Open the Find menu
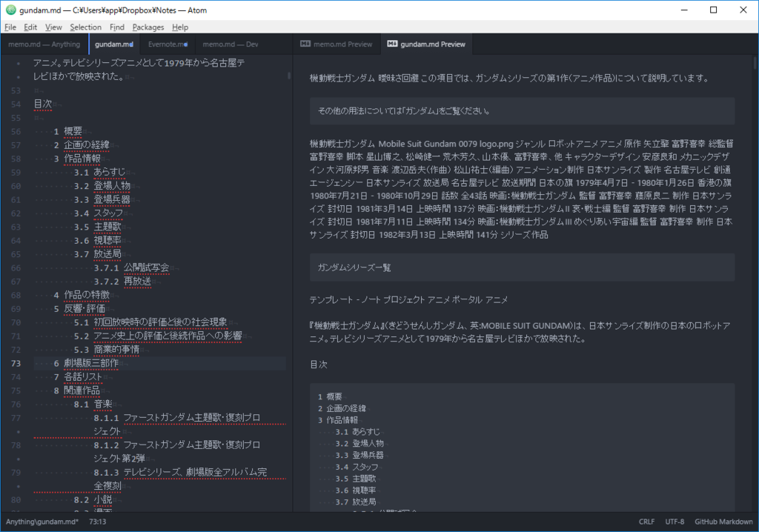 [117, 27]
